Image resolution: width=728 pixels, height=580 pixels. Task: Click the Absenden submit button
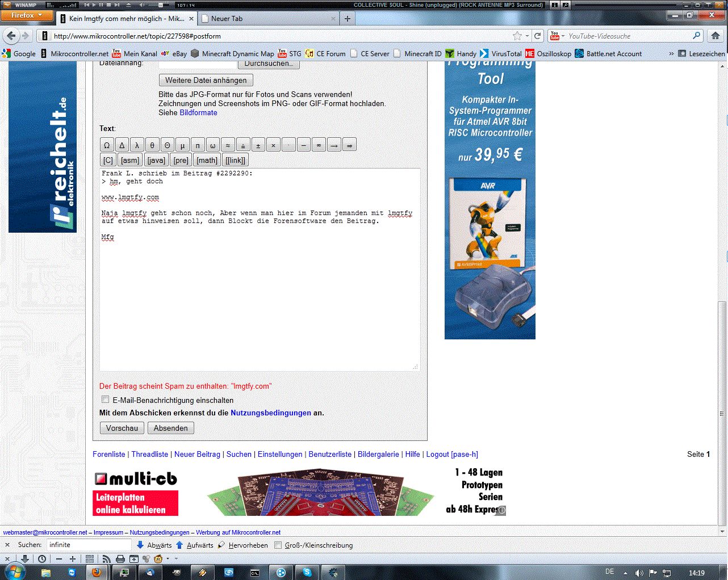171,428
